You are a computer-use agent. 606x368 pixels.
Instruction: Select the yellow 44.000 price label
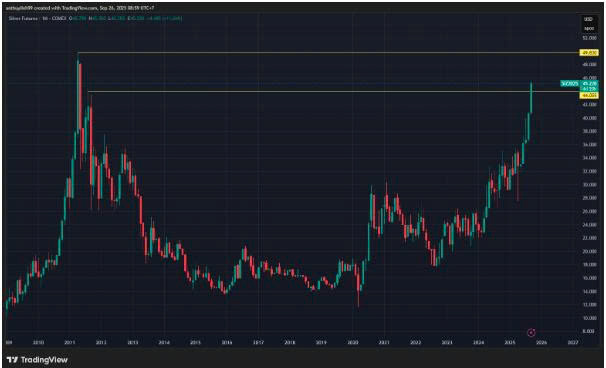[589, 95]
